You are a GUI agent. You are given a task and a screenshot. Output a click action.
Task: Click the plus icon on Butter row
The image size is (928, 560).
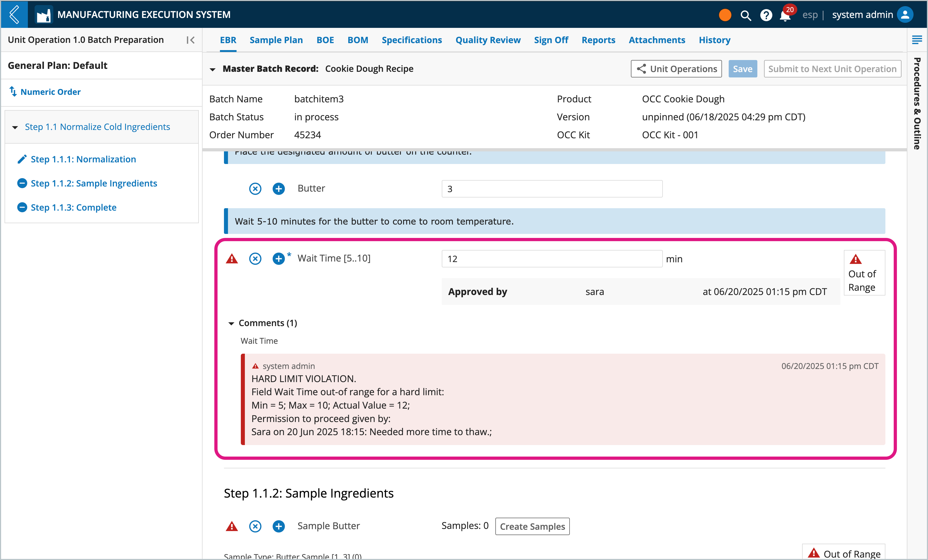(279, 189)
